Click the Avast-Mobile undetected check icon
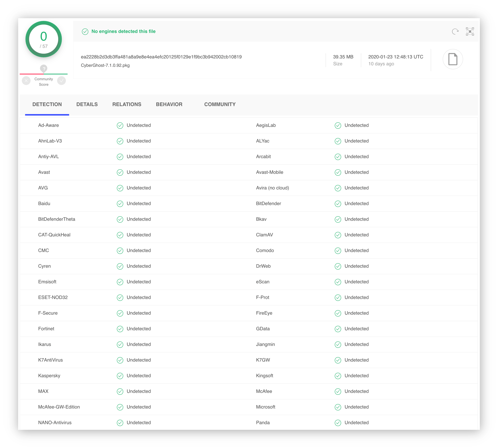 (x=338, y=173)
